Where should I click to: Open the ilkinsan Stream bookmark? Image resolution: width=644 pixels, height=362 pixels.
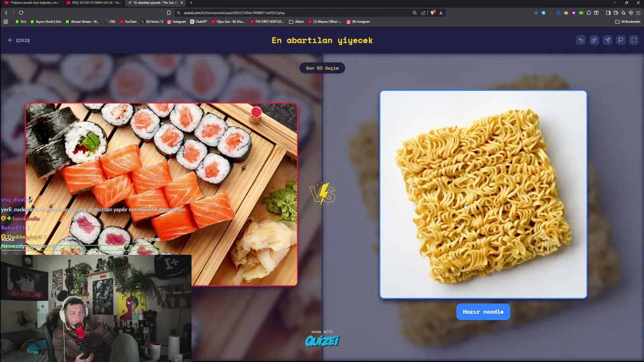pos(83,22)
